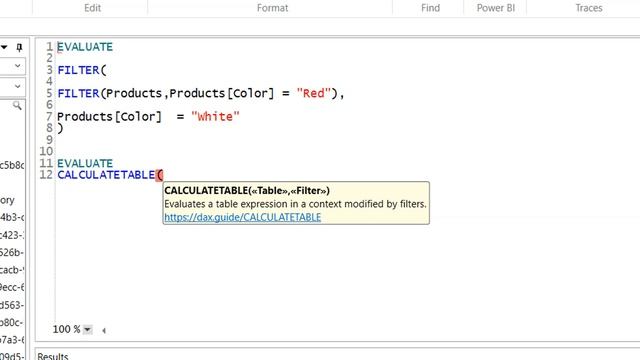Open the Results panel tab
Screen dimensions: 640x360
click(53, 356)
